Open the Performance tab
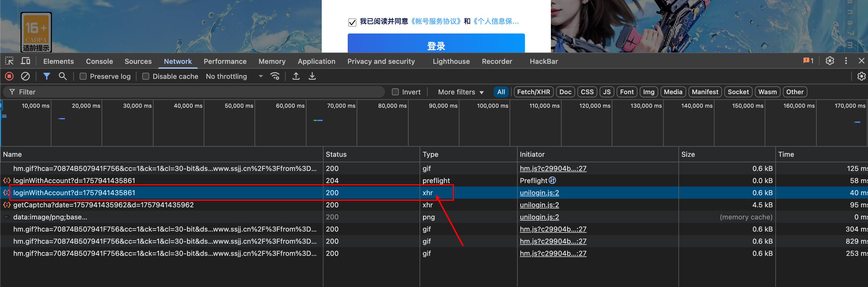 coord(225,61)
